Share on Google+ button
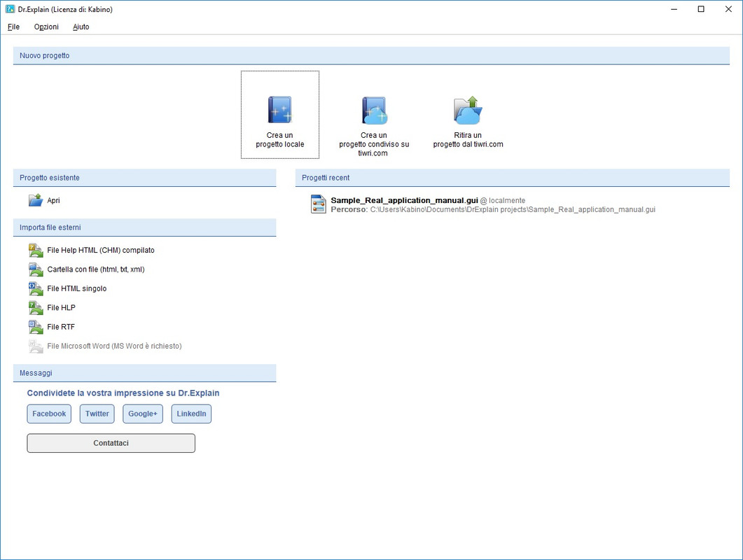The image size is (743, 560). pos(143,414)
